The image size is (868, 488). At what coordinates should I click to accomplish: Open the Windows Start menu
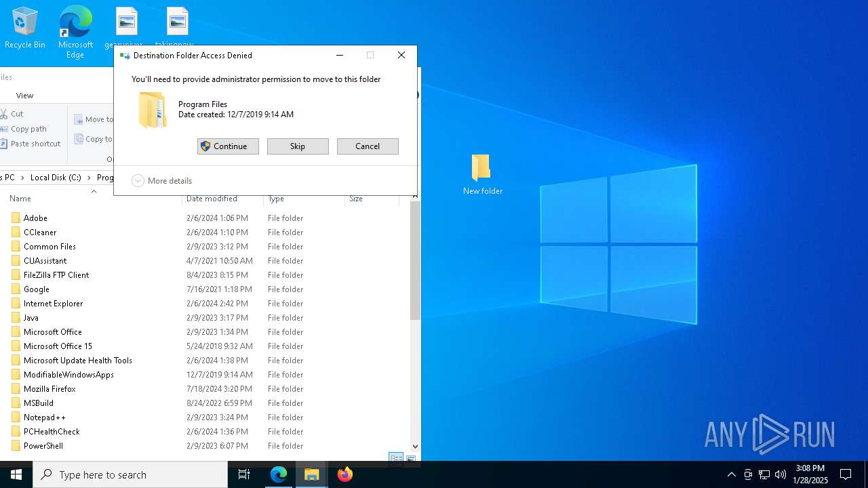tap(16, 474)
